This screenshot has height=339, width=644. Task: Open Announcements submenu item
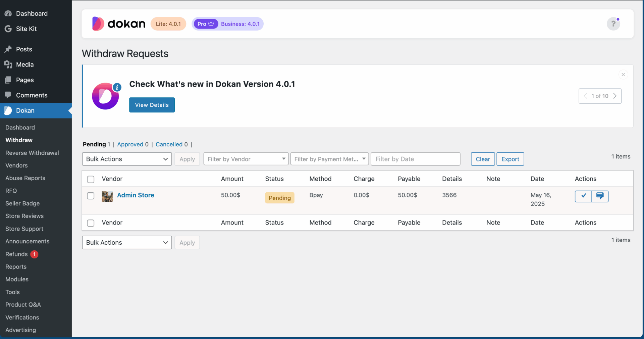[28, 241]
